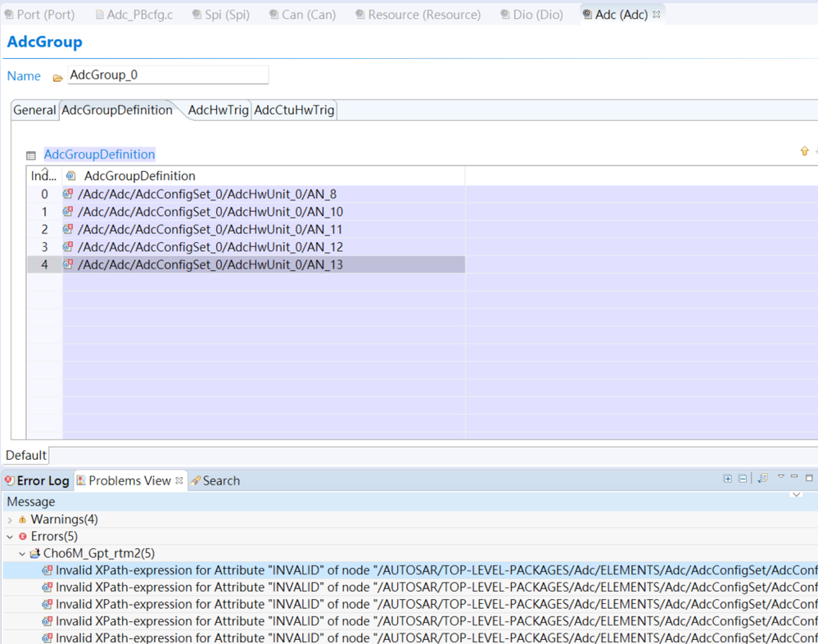Click the table icon next to AdcGroupDefinition

coord(31,155)
